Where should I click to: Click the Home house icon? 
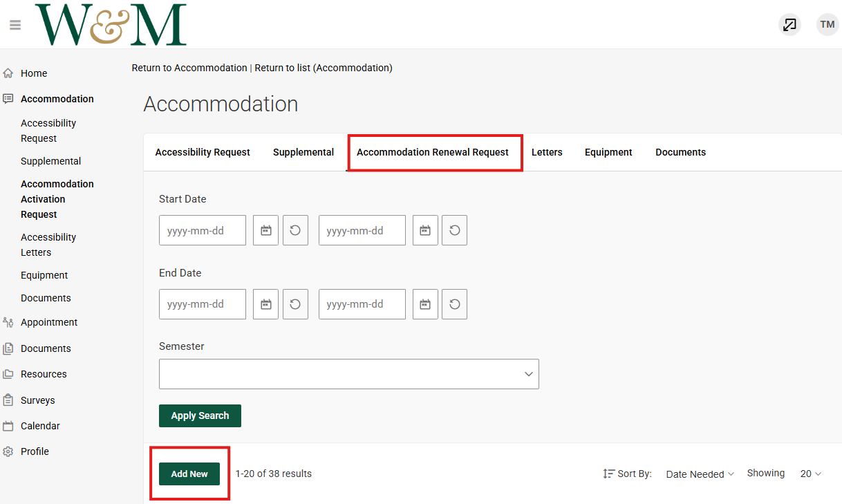8,73
